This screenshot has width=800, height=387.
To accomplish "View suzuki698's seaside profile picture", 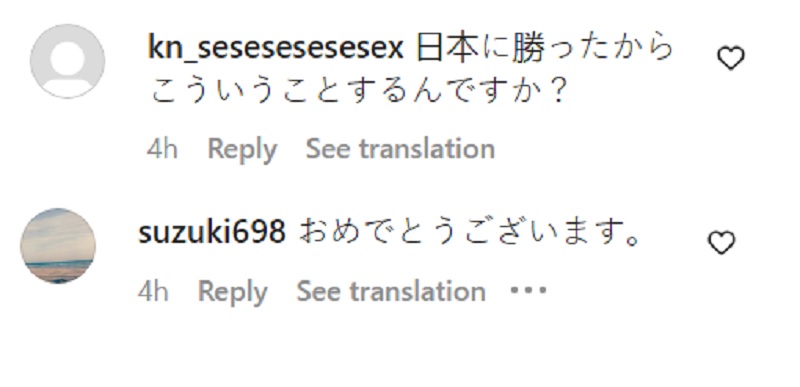I will (58, 245).
